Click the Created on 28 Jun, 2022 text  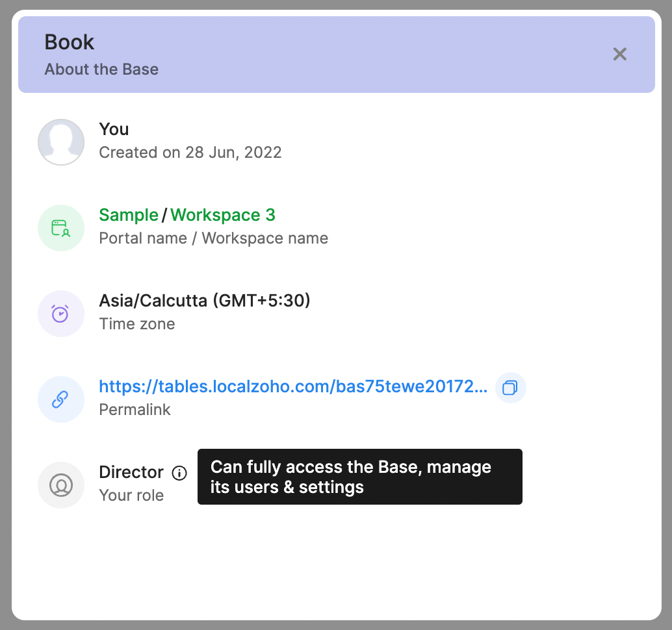pos(190,153)
